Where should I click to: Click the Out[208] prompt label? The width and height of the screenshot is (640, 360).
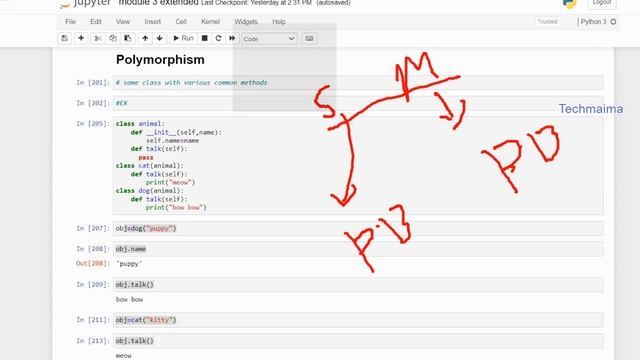(x=93, y=263)
